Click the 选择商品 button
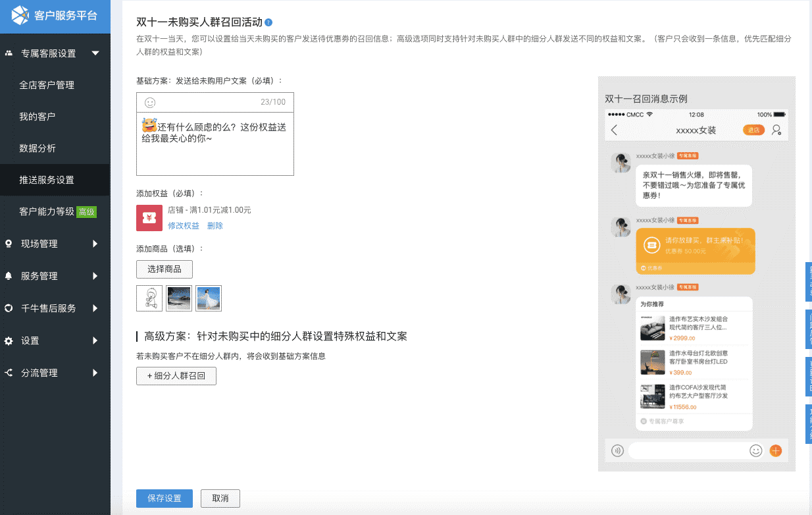Viewport: 812px width, 515px height. [165, 269]
